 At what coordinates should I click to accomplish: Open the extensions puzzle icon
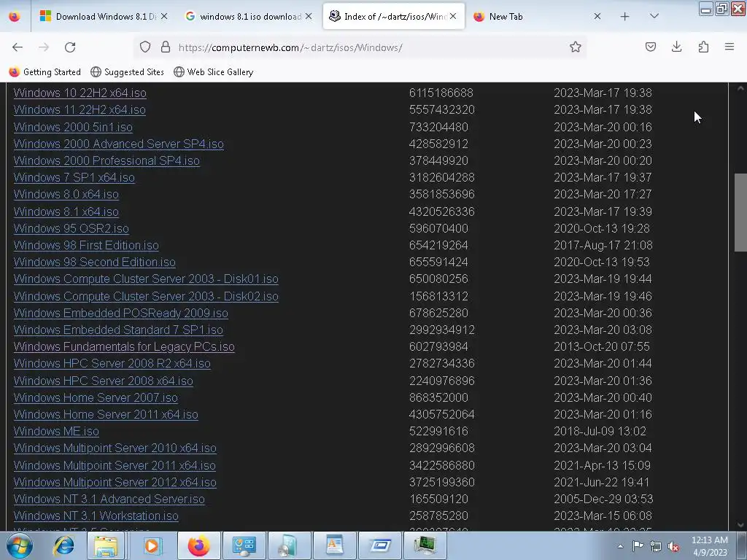703,47
